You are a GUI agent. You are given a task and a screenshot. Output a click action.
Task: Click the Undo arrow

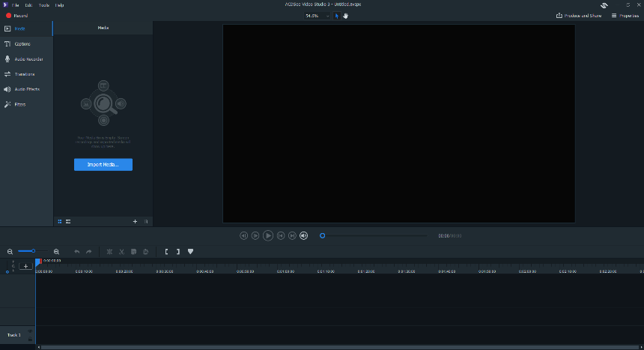[x=77, y=252]
